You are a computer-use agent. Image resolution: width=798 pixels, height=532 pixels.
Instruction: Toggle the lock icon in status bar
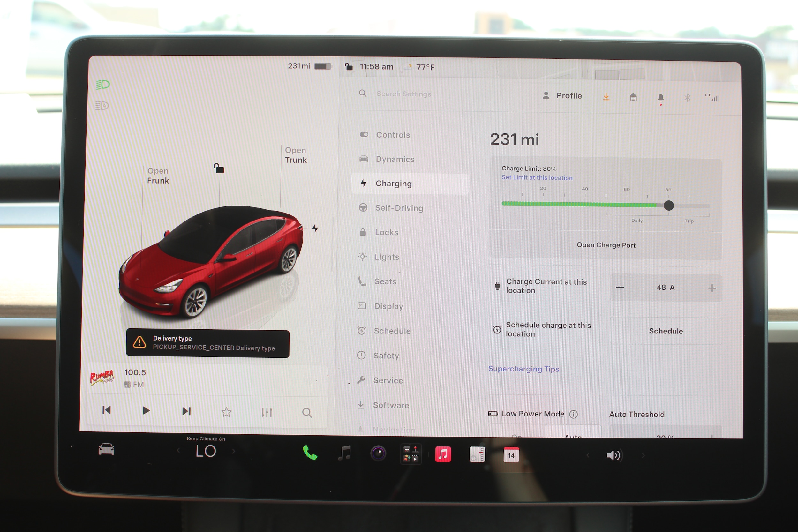click(349, 66)
